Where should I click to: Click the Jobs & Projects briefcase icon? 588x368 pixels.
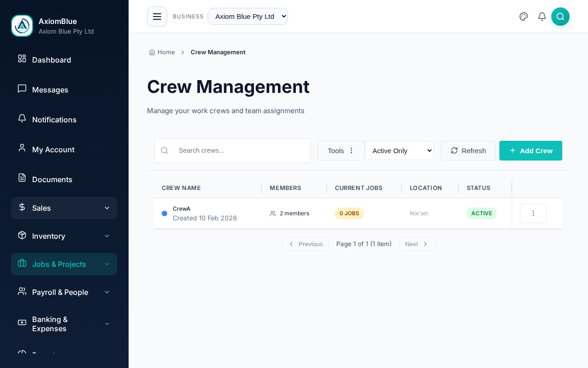(22, 263)
